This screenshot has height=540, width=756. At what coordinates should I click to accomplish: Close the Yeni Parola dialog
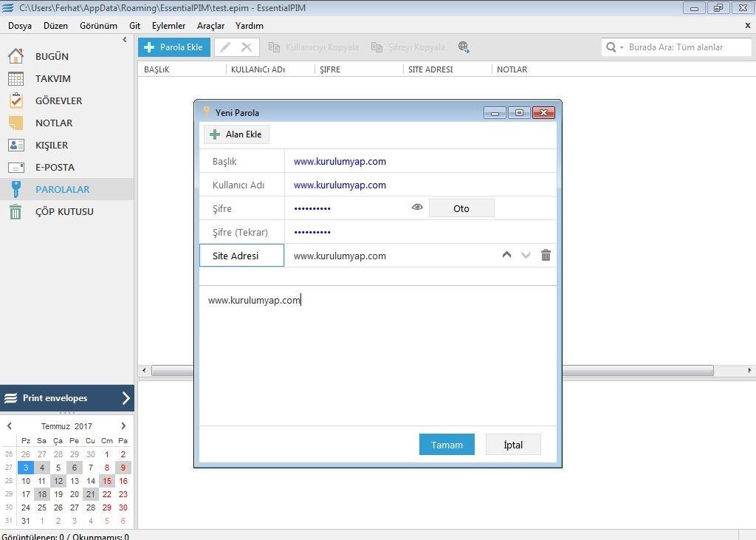point(544,112)
